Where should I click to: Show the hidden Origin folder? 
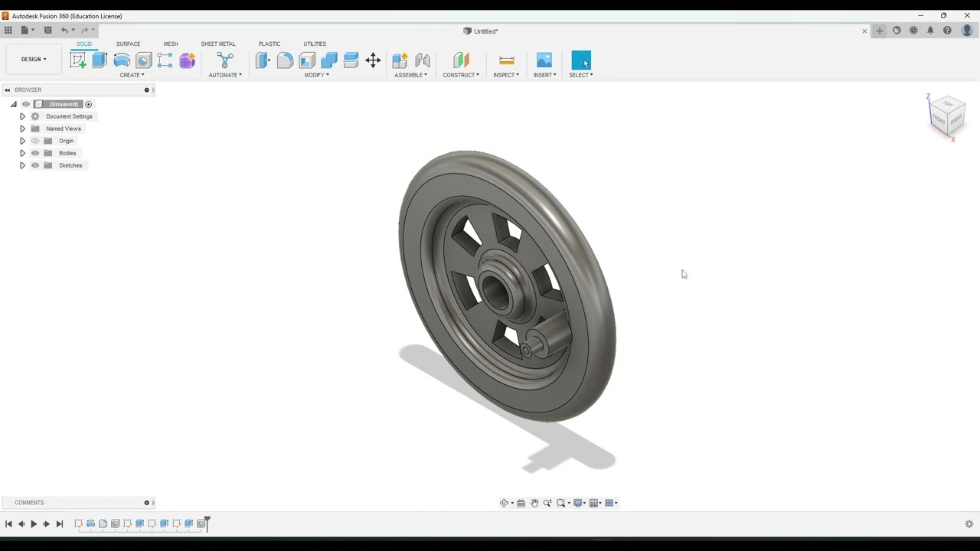[x=35, y=141]
